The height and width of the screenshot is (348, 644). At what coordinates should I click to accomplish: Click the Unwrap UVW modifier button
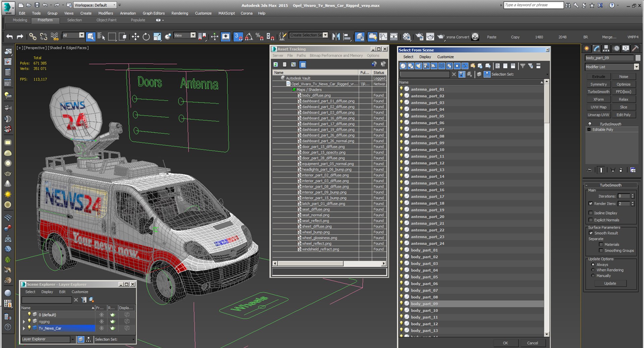point(598,115)
